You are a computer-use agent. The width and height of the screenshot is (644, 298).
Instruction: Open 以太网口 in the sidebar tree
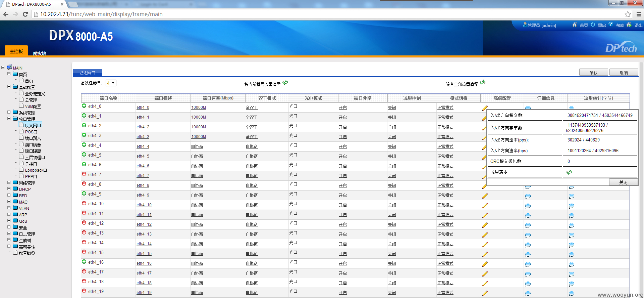click(x=33, y=125)
